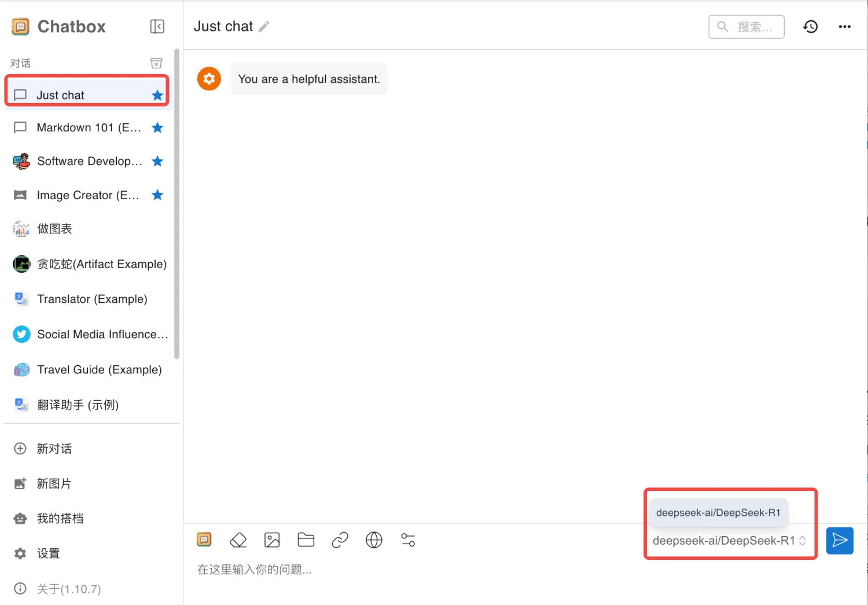Click the Chatbox icon in input toolbar

pos(204,540)
